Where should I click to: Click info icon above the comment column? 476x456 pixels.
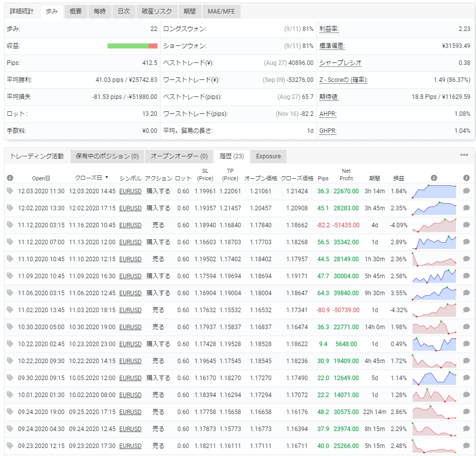pyautogui.click(x=466, y=178)
